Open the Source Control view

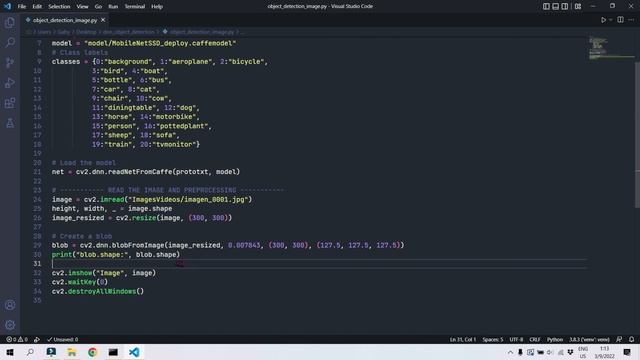[10, 62]
